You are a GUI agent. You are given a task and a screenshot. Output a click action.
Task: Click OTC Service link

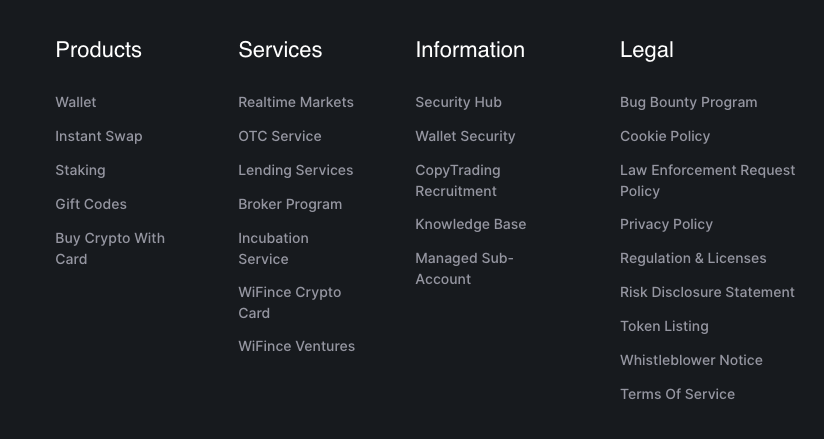pyautogui.click(x=280, y=136)
